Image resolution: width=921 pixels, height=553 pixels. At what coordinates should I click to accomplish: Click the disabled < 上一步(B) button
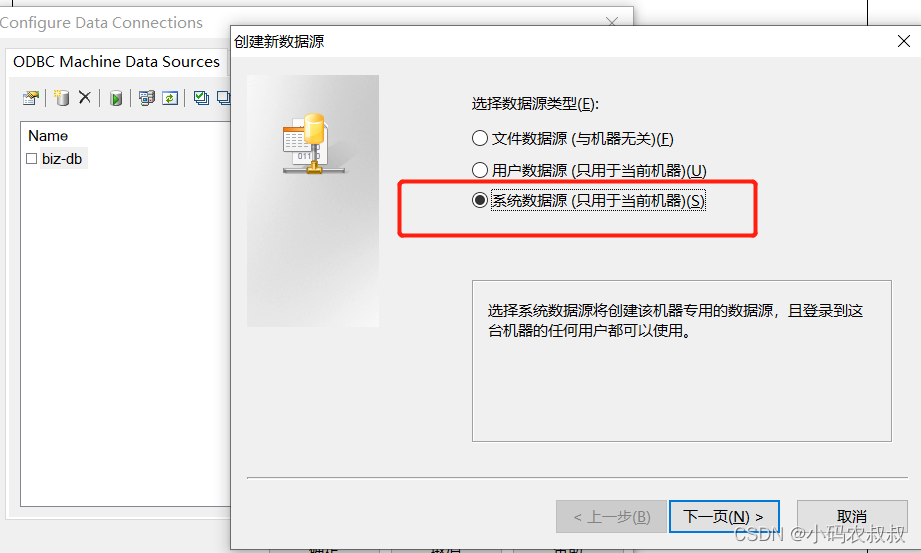(x=611, y=517)
